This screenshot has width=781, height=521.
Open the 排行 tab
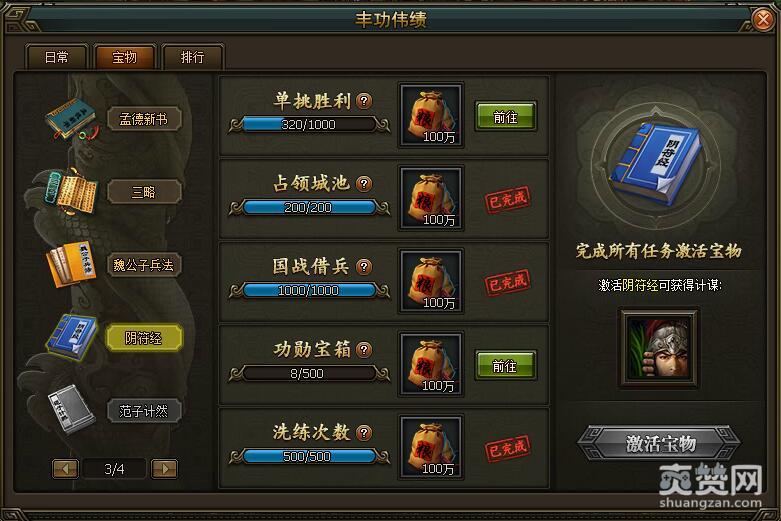click(192, 57)
